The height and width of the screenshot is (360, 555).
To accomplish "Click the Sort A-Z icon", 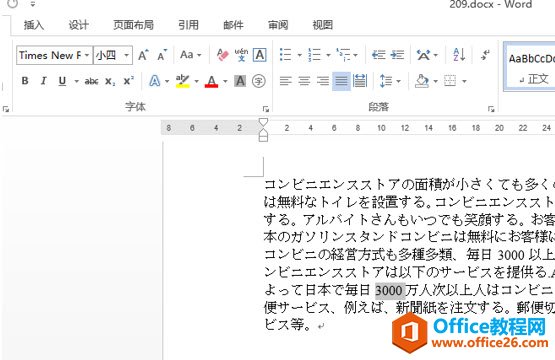I will point(459,55).
